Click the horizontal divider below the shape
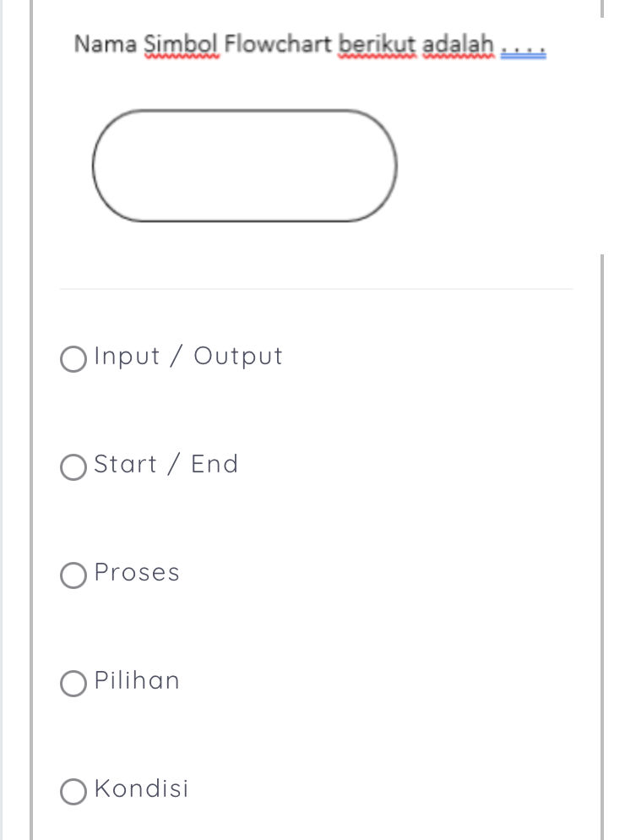This screenshot has width=625, height=840. click(316, 289)
